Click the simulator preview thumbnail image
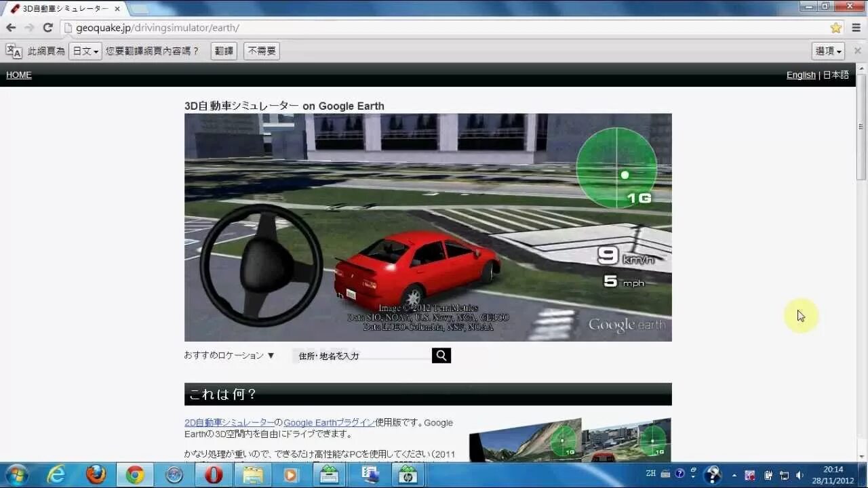Image resolution: width=868 pixels, height=488 pixels. coord(570,440)
